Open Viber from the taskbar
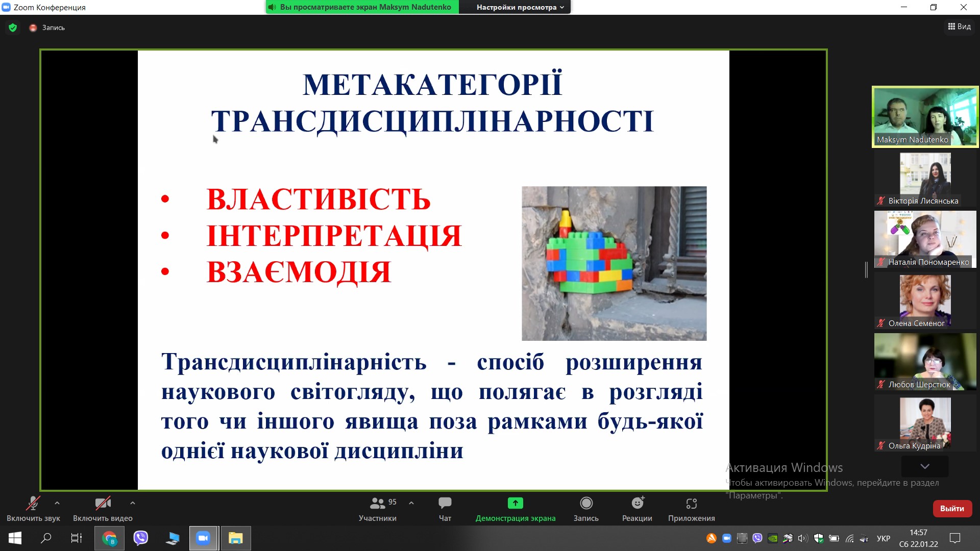 (x=141, y=538)
